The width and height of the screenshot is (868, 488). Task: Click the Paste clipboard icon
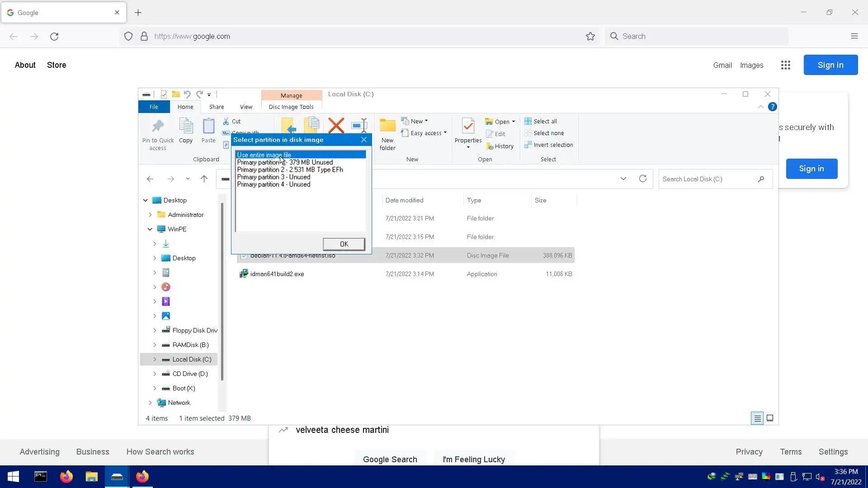(x=208, y=126)
